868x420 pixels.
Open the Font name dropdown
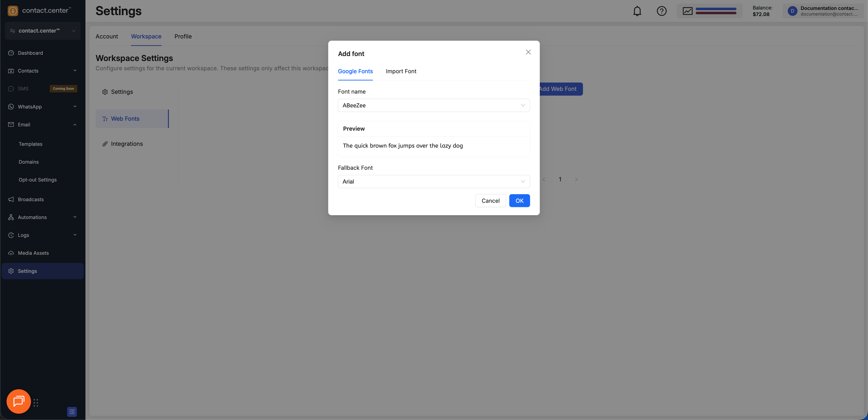[x=433, y=105]
